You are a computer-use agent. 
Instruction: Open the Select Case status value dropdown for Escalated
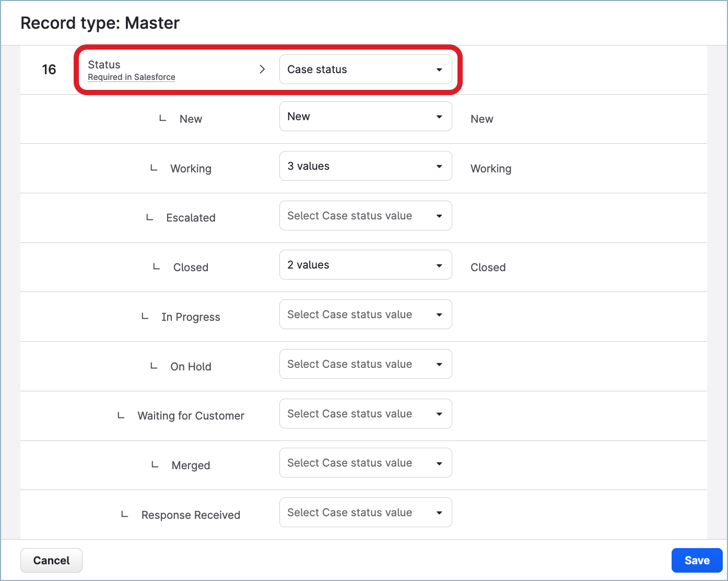[365, 215]
